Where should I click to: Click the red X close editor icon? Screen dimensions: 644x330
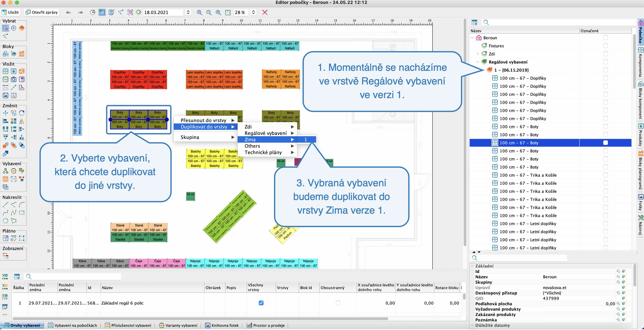[x=265, y=12]
